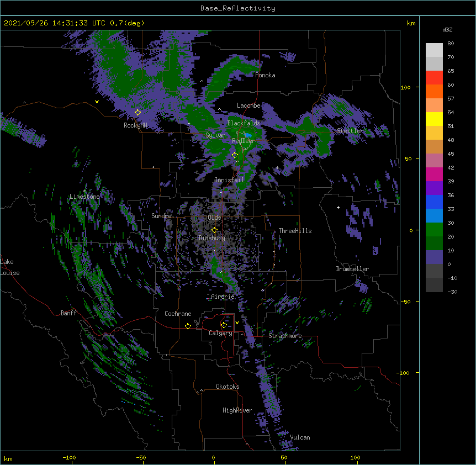Select the Strathmore label

click(x=285, y=336)
